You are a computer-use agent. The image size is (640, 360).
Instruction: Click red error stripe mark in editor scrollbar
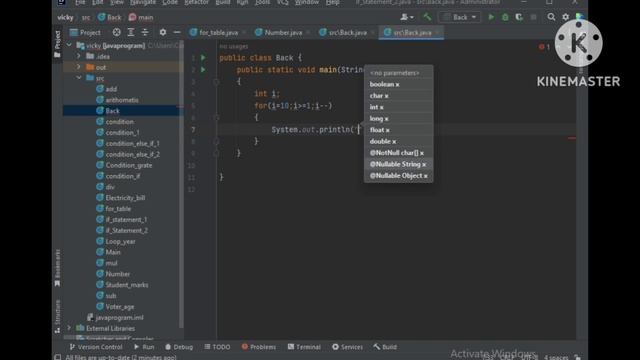point(572,138)
